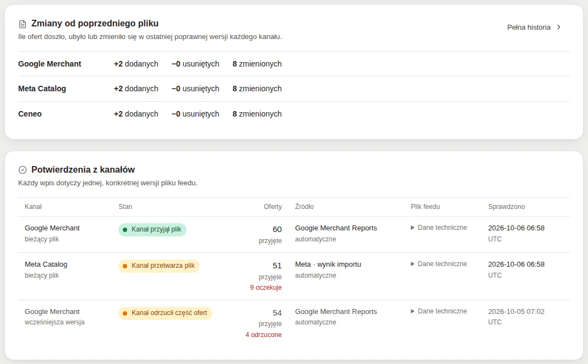The height and width of the screenshot is (364, 588).
Task: Click the Sprawdzono column header
Action: point(507,207)
